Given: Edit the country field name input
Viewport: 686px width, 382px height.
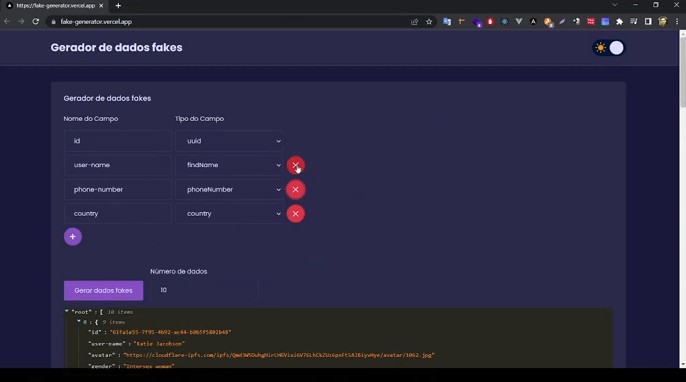Looking at the screenshot, I should click(x=117, y=214).
